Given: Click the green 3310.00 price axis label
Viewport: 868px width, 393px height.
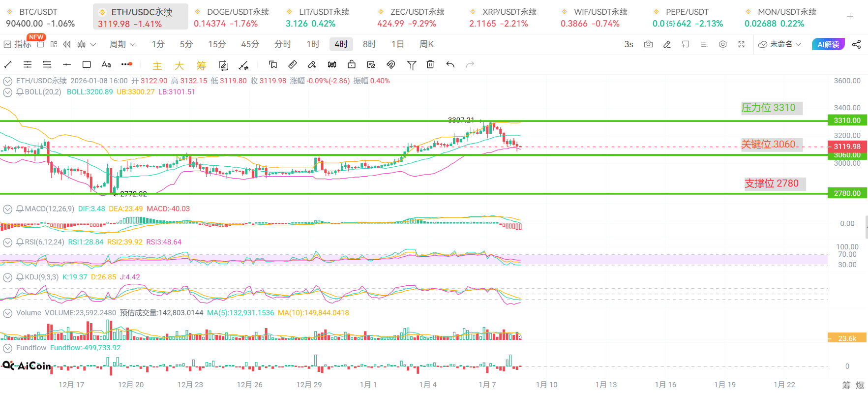Looking at the screenshot, I should coord(847,120).
